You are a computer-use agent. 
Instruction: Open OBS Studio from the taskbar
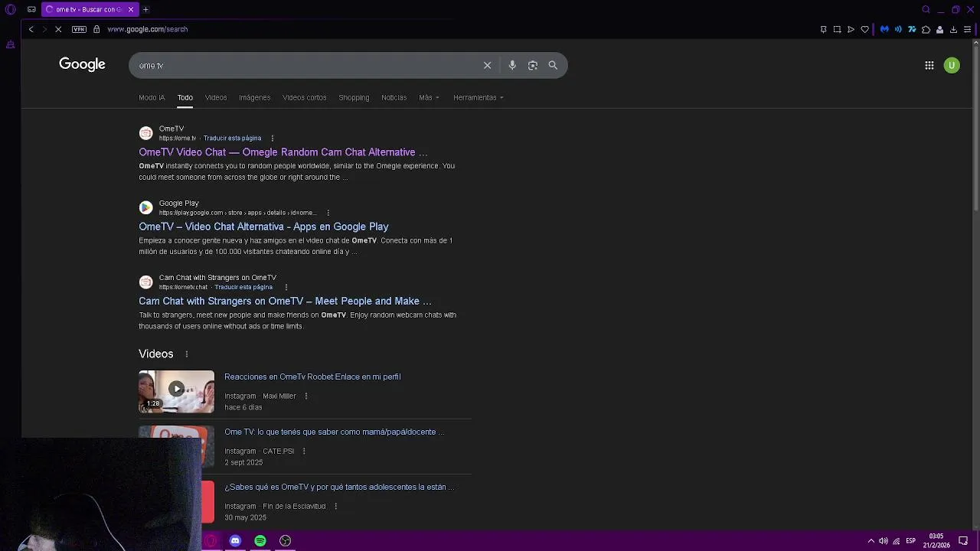(286, 540)
